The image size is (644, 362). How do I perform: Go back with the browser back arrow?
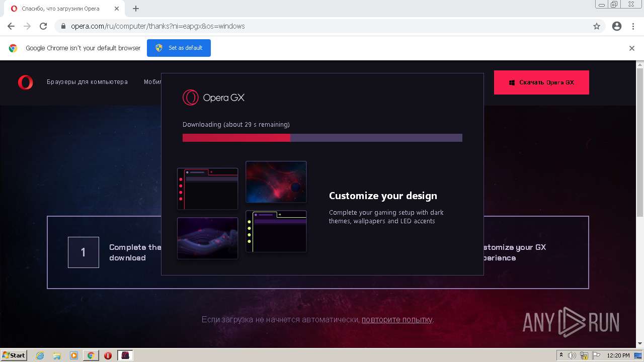11,26
